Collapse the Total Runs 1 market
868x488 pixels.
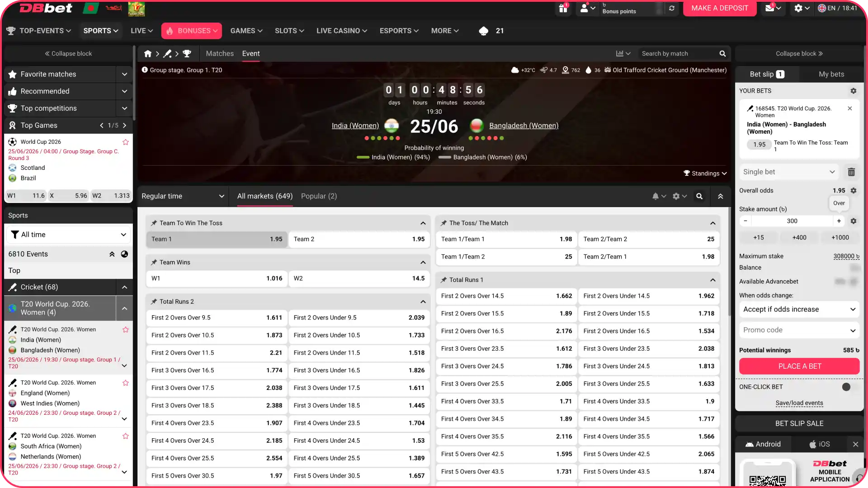pos(713,280)
